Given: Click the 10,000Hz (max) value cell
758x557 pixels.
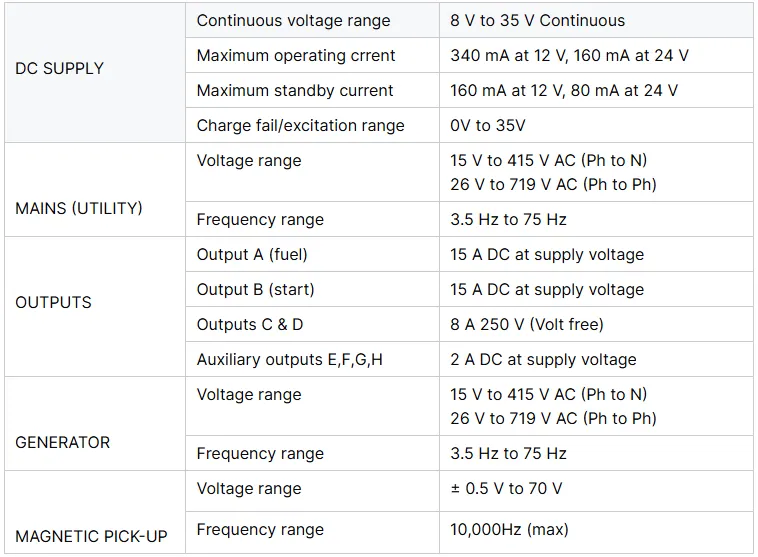Looking at the screenshot, I should click(x=596, y=532).
